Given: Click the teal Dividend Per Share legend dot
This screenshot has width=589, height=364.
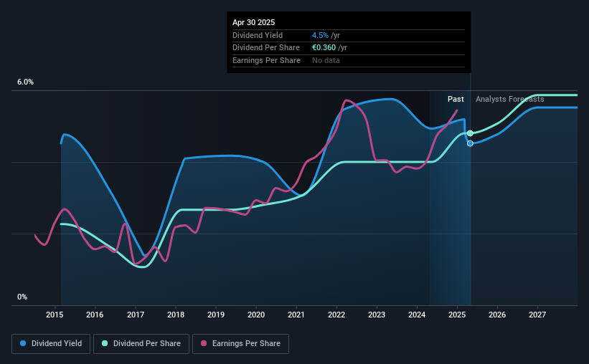Looking at the screenshot, I should tap(105, 343).
